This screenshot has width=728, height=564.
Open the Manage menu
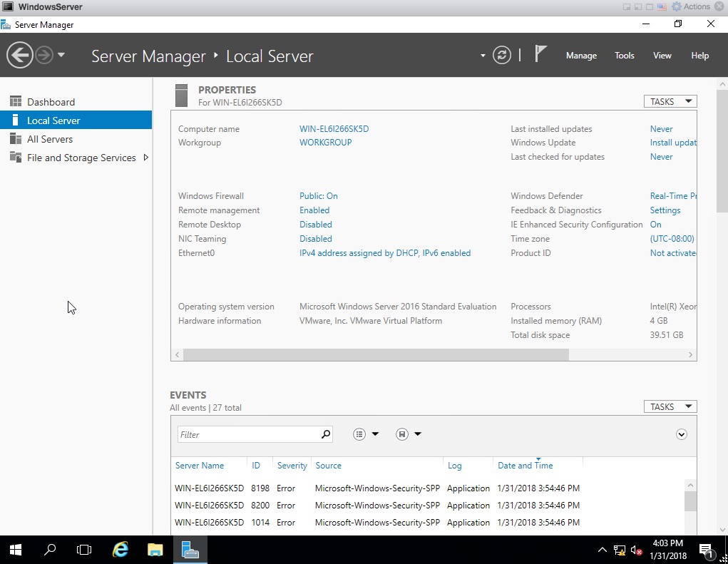pyautogui.click(x=581, y=55)
